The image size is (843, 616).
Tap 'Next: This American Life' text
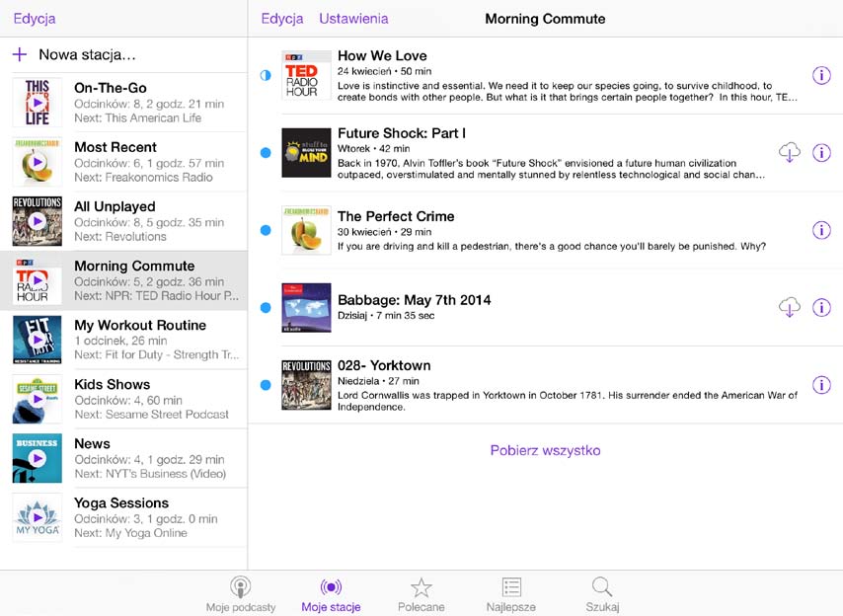pos(137,117)
